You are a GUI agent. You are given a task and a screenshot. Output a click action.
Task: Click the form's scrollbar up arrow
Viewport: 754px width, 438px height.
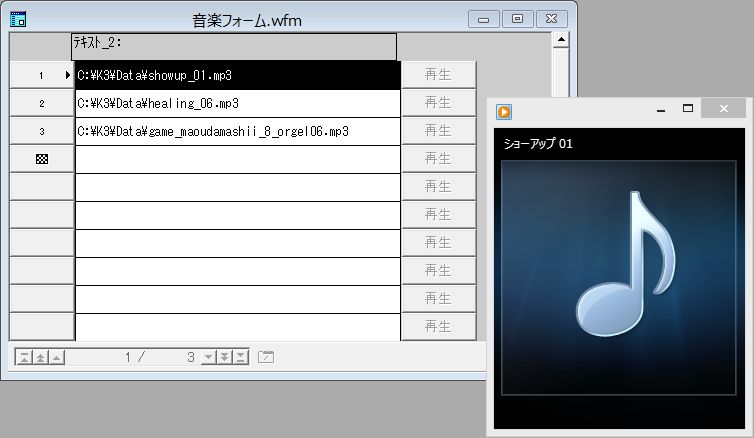[561, 41]
